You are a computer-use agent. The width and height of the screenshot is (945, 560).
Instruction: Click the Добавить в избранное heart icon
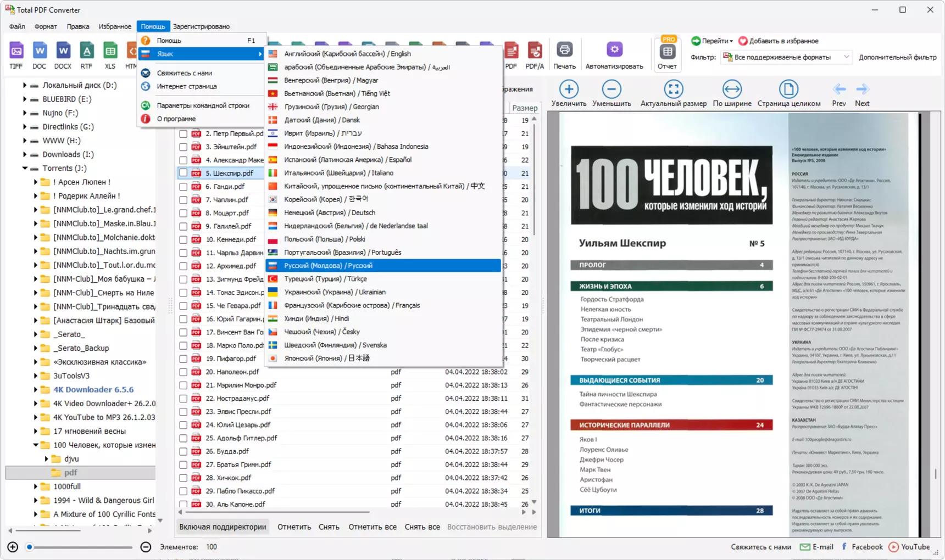[743, 41]
